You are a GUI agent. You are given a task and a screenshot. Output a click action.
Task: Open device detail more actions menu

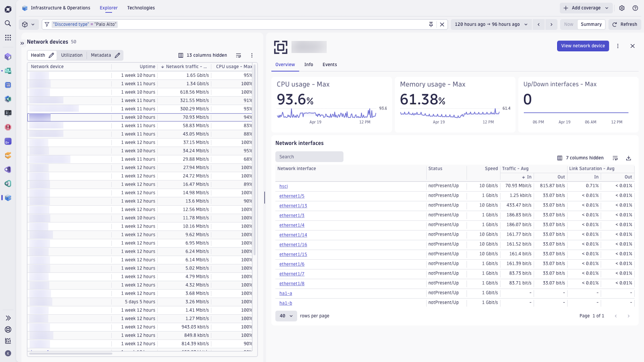tap(618, 46)
